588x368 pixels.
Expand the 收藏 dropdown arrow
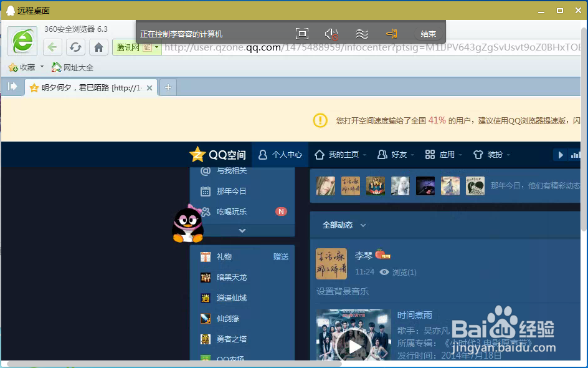point(42,67)
